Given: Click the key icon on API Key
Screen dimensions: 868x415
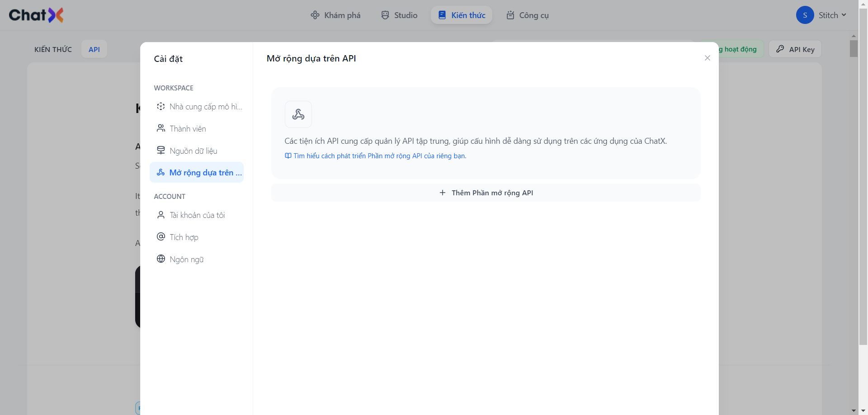Looking at the screenshot, I should [780, 49].
